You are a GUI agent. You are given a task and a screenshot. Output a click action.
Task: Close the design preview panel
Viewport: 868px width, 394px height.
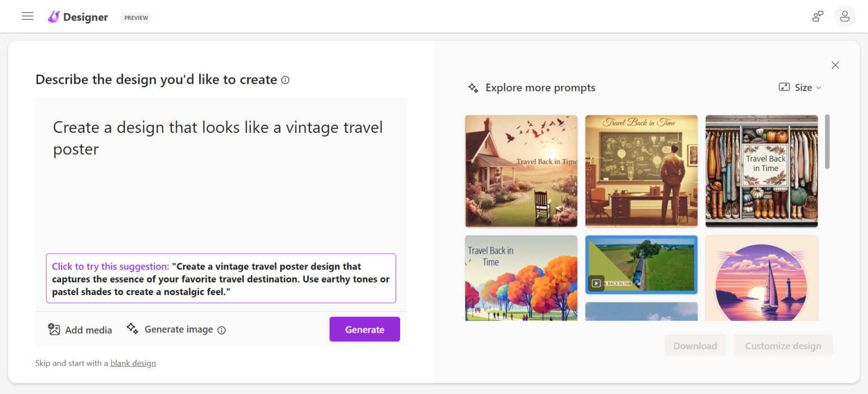(835, 65)
